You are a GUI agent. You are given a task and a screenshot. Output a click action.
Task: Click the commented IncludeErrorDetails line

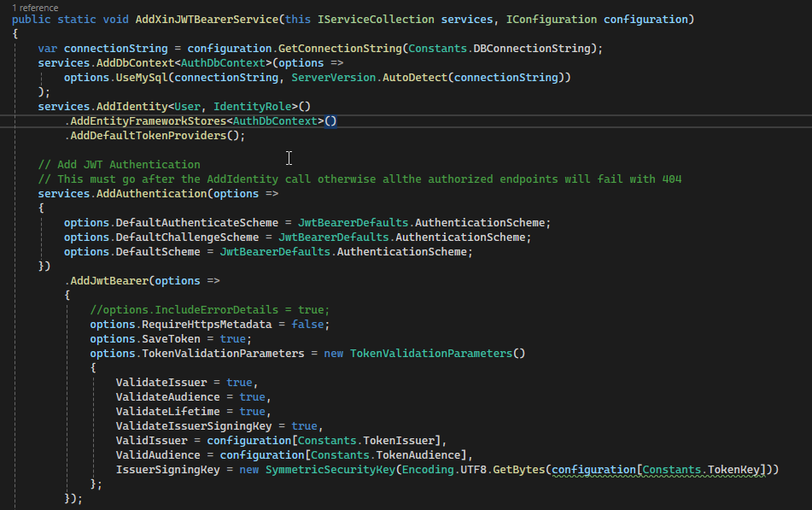pos(210,309)
